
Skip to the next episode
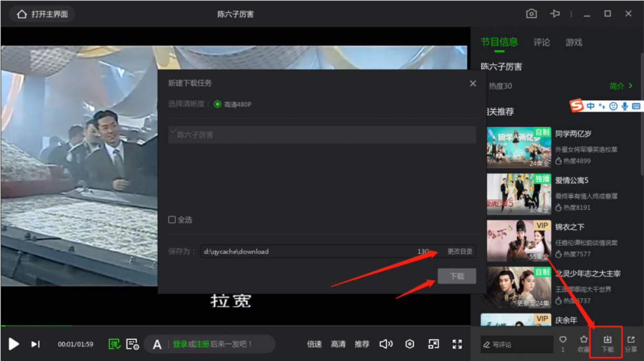pos(35,344)
